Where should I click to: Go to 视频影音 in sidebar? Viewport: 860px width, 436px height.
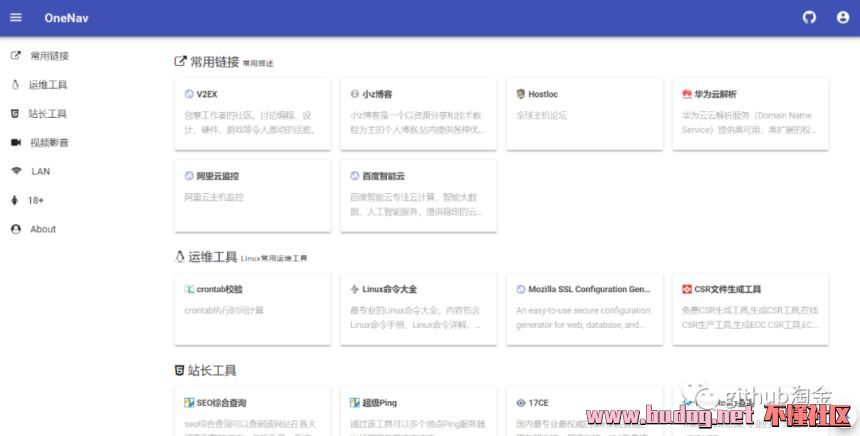pos(49,143)
